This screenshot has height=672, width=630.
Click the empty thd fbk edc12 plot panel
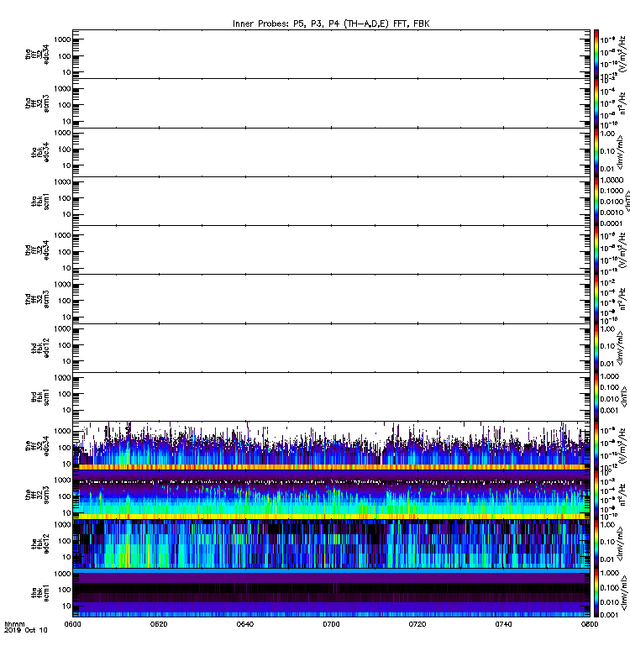click(x=331, y=348)
